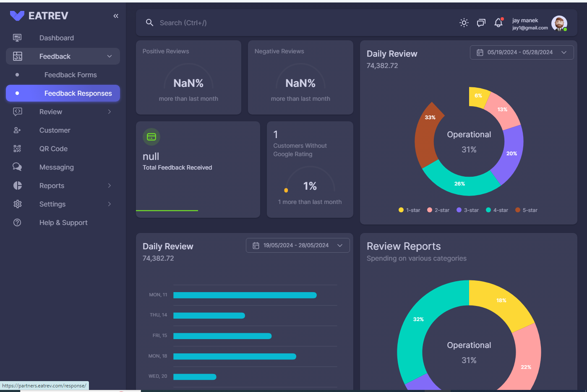Open the QR Code menu item
This screenshot has height=392, width=587.
[x=63, y=149]
